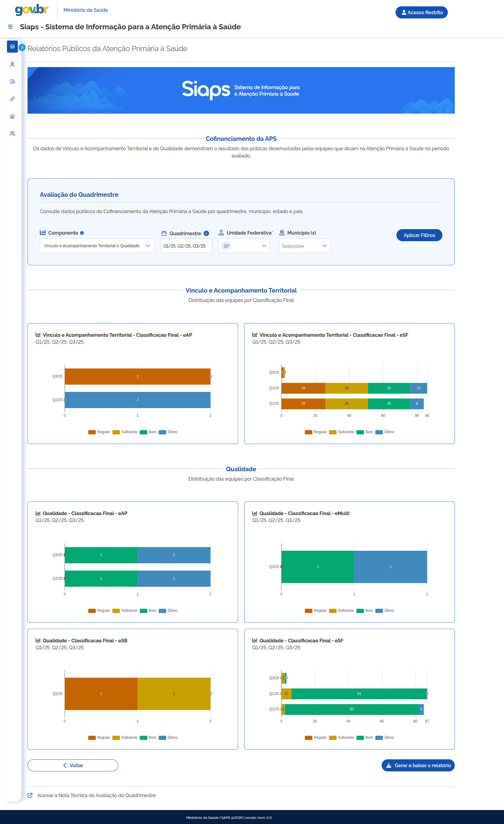The image size is (504, 824).
Task: Click Q2/25 Ótimo bar 10 in Vínculo eSF
Action: pos(418,388)
